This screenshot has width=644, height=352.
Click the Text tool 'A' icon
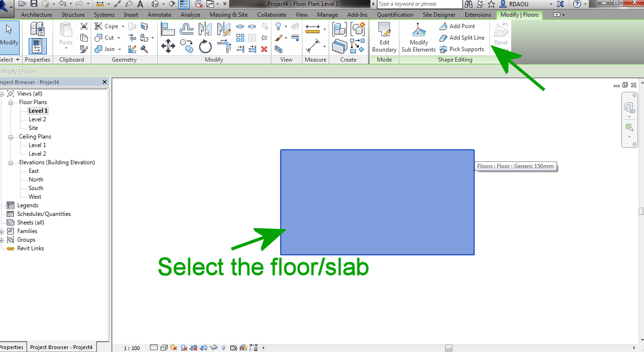(x=140, y=4)
